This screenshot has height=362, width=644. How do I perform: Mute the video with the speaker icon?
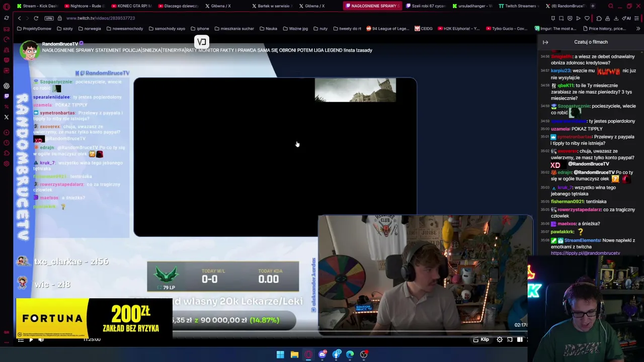pos(41,340)
